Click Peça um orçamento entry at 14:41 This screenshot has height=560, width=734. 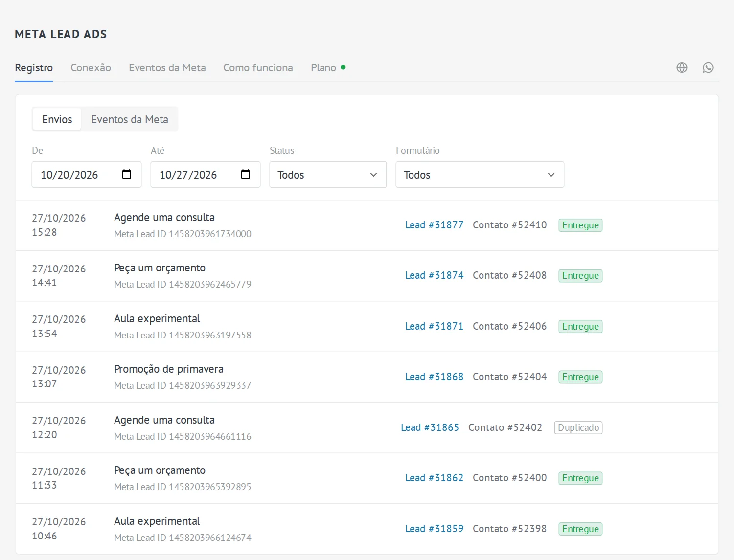pyautogui.click(x=160, y=268)
